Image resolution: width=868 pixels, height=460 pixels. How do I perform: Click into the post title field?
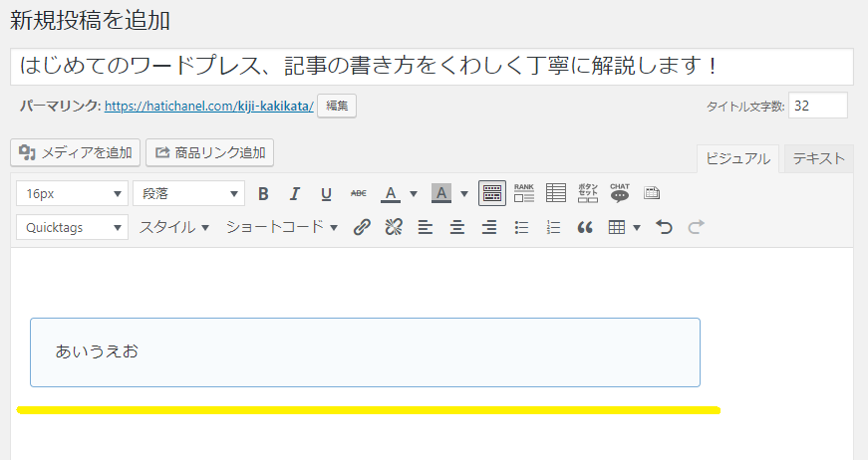coord(432,67)
